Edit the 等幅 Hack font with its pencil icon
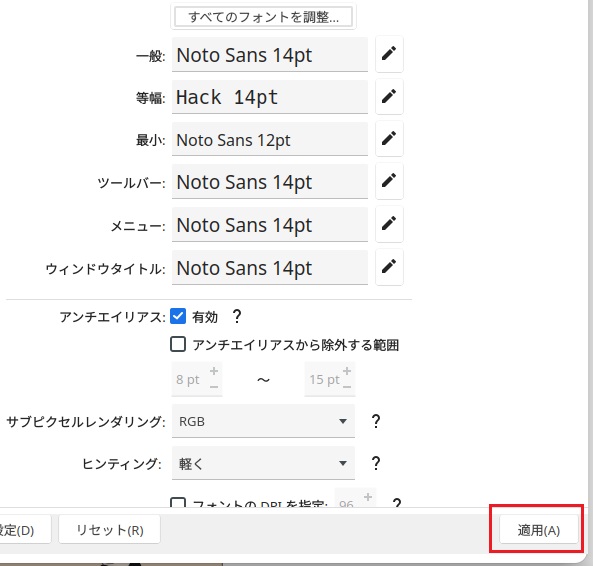The width and height of the screenshot is (593, 566). point(389,96)
